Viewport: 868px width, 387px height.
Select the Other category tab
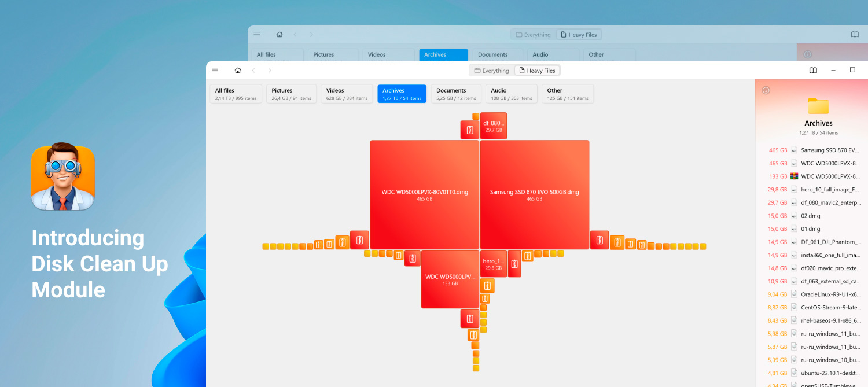(567, 94)
